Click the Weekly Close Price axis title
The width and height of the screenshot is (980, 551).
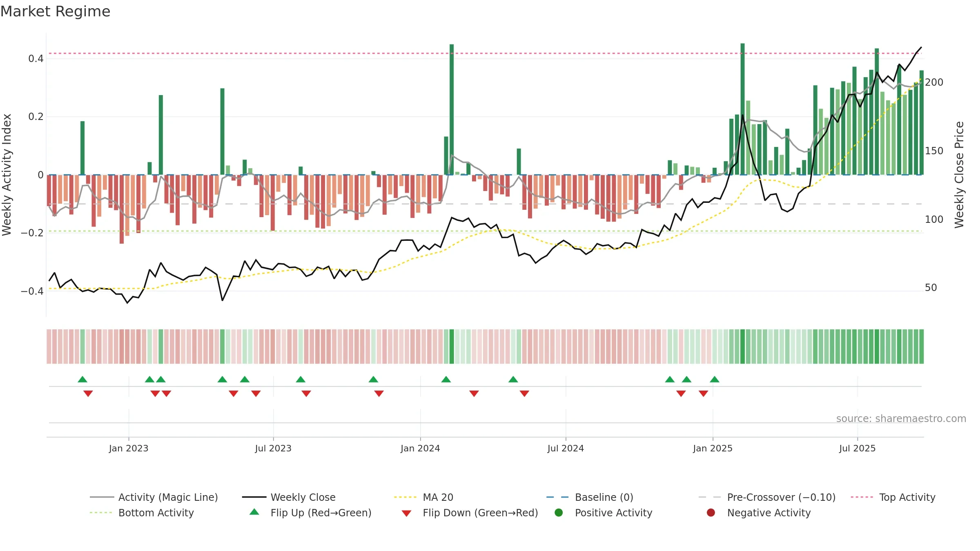coord(959,175)
